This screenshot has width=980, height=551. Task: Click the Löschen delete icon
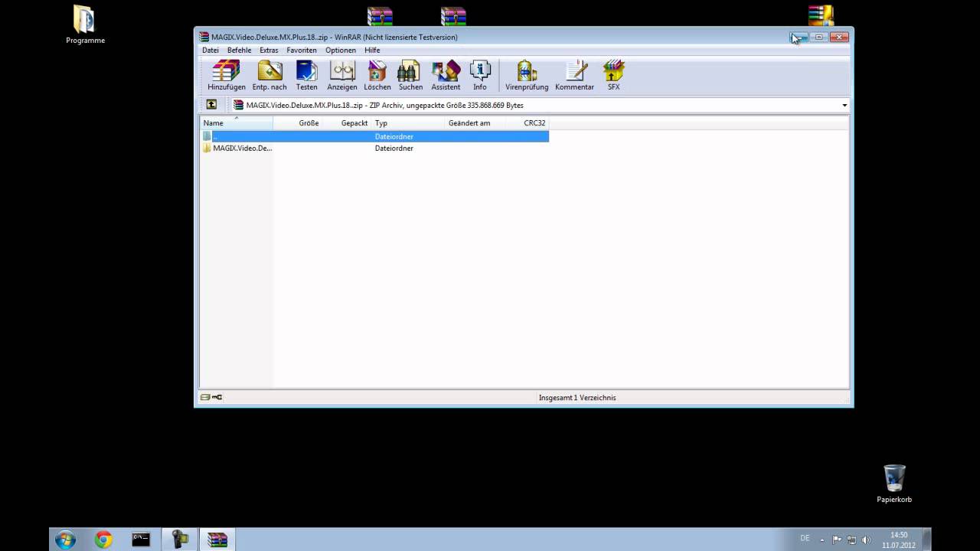377,76
